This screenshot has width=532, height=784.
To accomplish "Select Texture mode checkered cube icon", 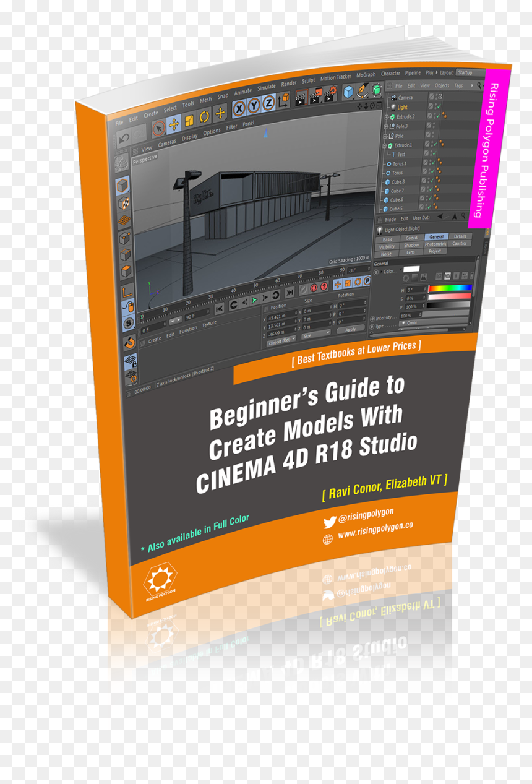I will click(123, 202).
